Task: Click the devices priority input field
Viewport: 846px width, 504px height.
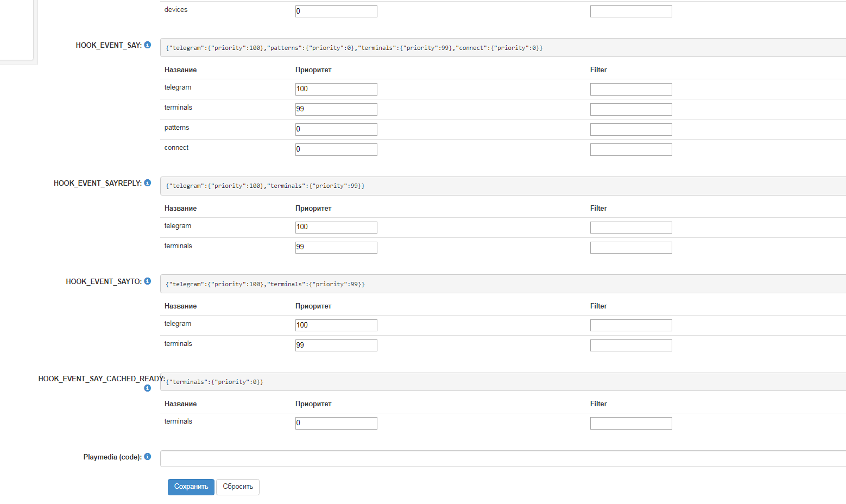Action: (x=336, y=11)
